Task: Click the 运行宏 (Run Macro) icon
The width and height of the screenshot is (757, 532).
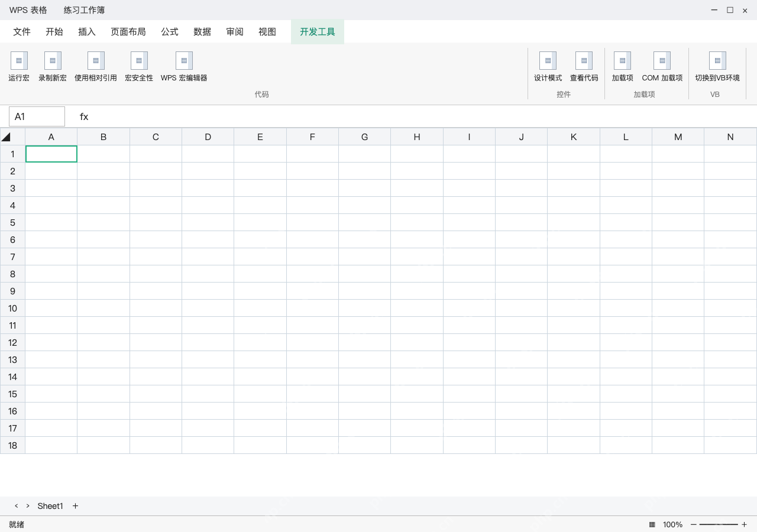Action: click(19, 60)
